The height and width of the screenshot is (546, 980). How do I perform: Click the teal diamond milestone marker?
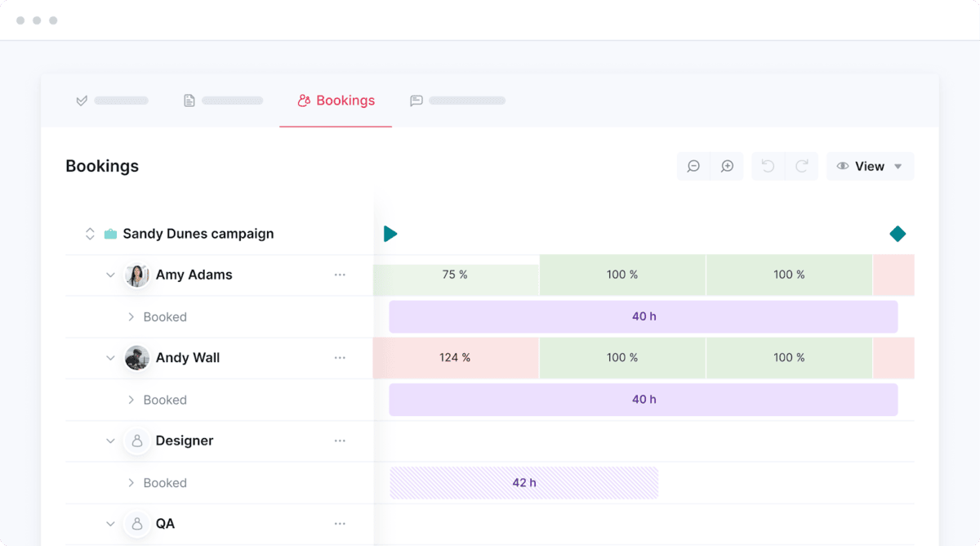(x=898, y=233)
